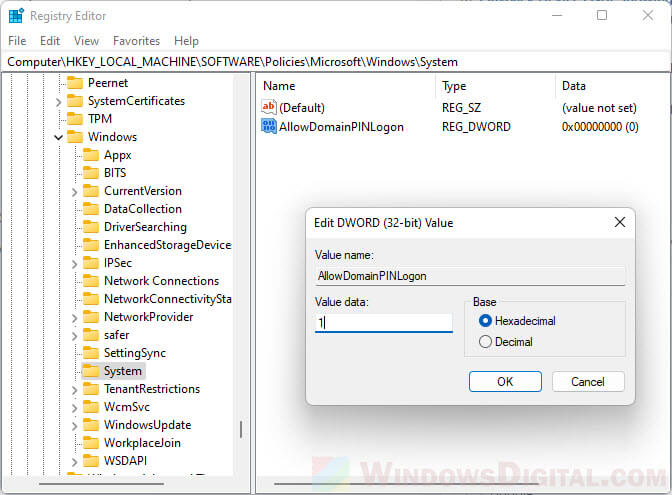
Task: Click the System folder icon
Action: click(90, 371)
